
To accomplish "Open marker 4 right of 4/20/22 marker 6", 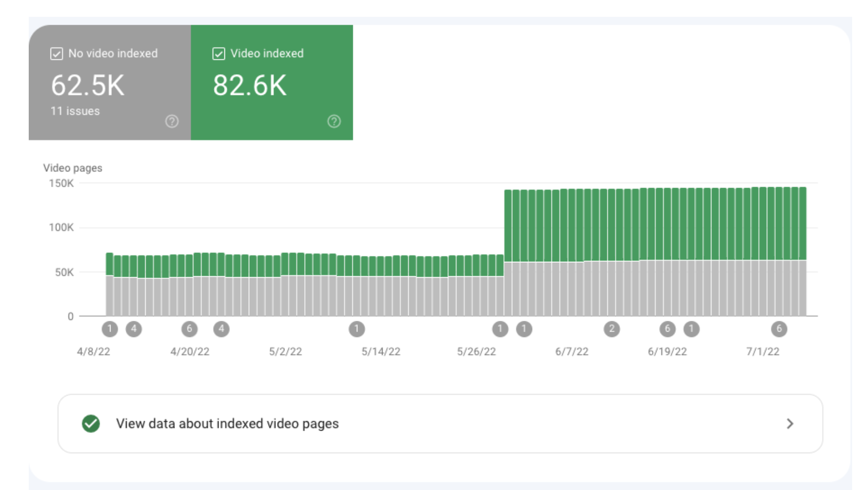I will point(221,329).
